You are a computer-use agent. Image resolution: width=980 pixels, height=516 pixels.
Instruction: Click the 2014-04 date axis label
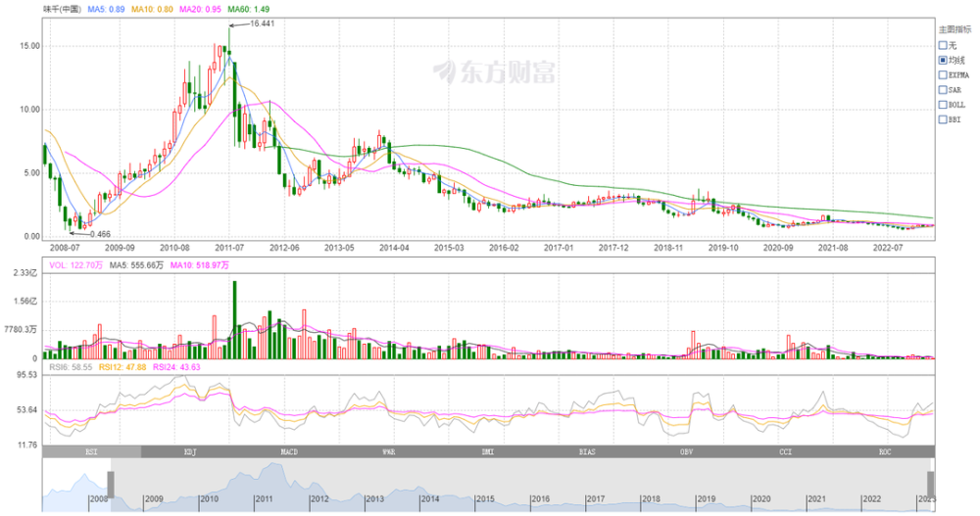[x=394, y=248]
